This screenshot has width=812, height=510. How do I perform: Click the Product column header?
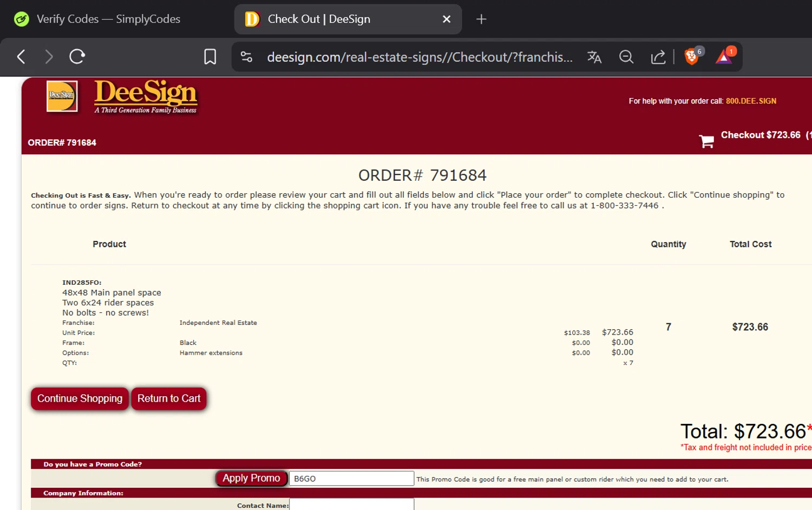[x=109, y=244]
